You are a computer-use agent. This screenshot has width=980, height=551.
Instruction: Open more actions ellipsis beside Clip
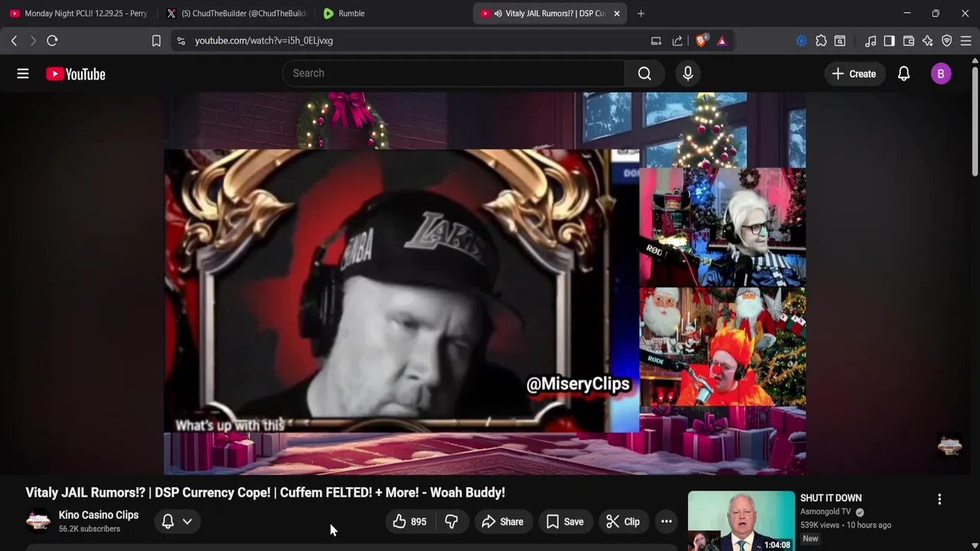click(x=667, y=522)
